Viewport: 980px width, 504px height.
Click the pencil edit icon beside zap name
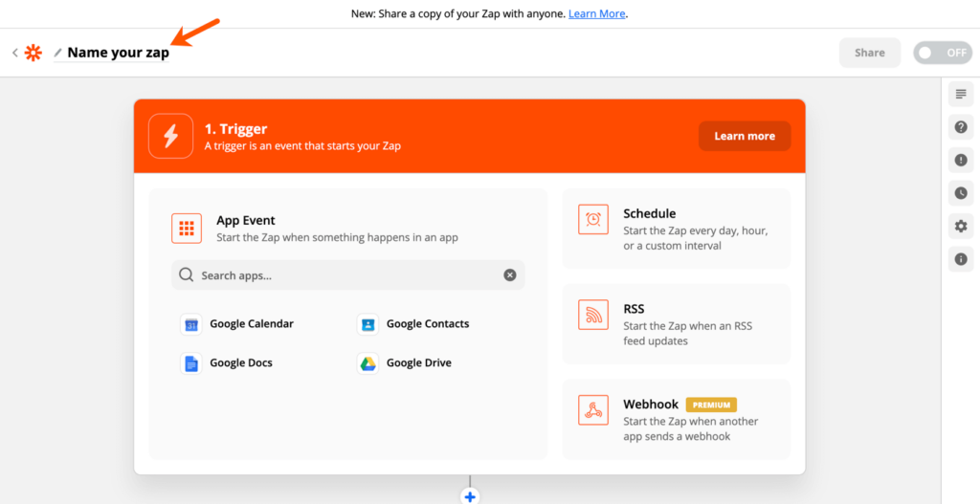(x=58, y=54)
